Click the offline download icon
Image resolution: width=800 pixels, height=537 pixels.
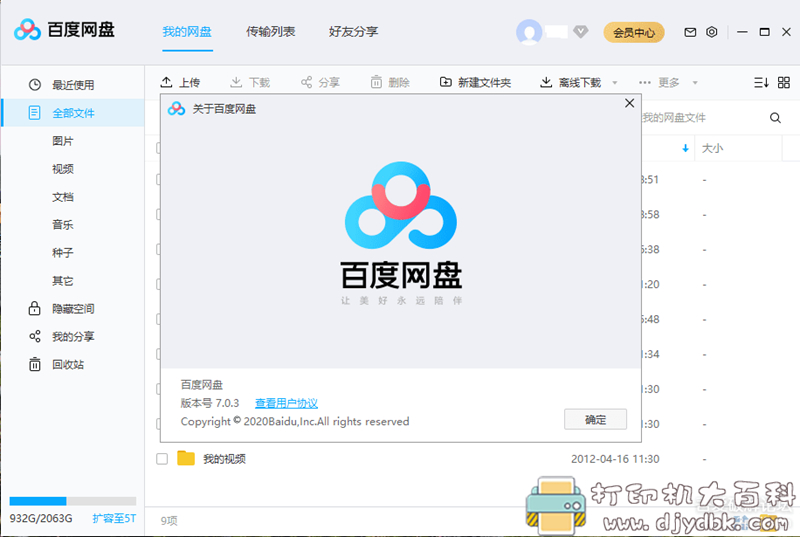click(x=546, y=82)
